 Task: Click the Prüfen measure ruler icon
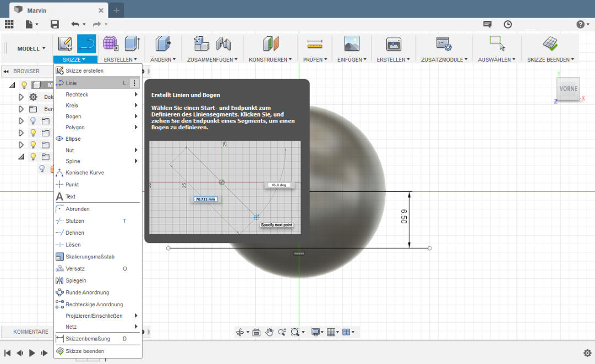pyautogui.click(x=315, y=44)
